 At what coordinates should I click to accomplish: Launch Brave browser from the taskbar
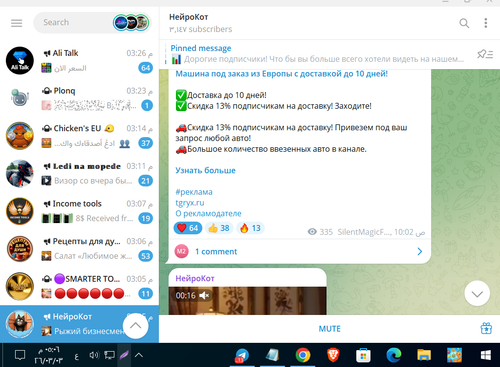point(333,355)
